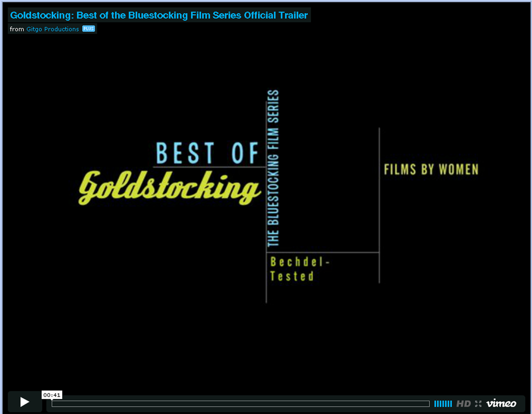Click the "Bechdel-Tested" text in video

pos(299,269)
